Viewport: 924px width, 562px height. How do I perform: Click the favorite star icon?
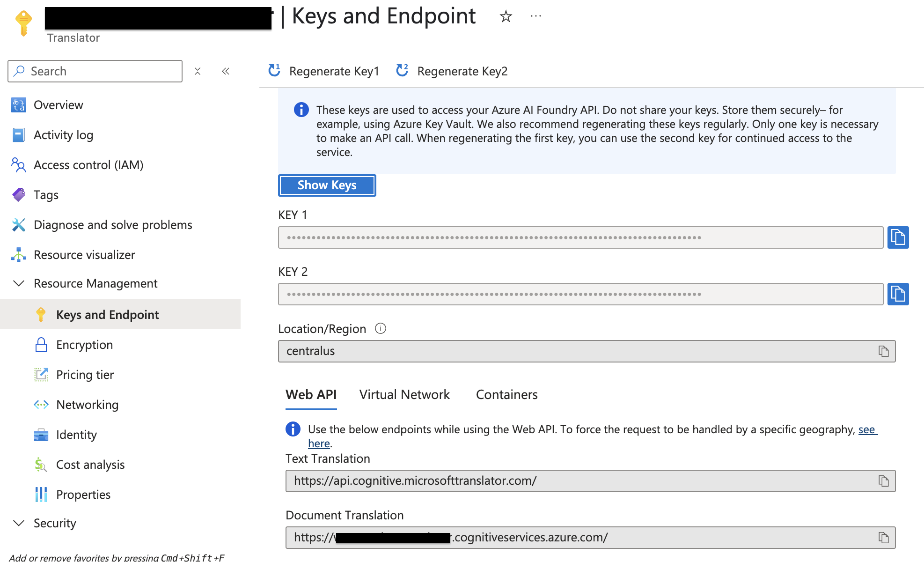tap(506, 17)
